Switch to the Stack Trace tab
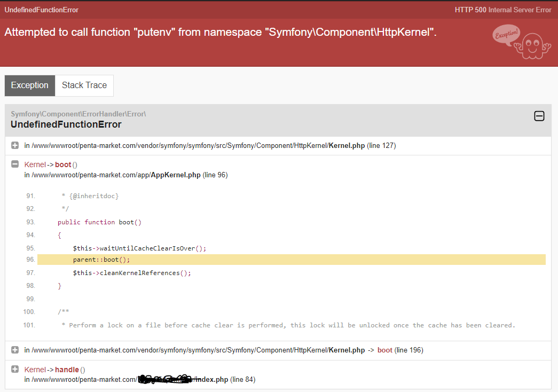 [x=84, y=85]
